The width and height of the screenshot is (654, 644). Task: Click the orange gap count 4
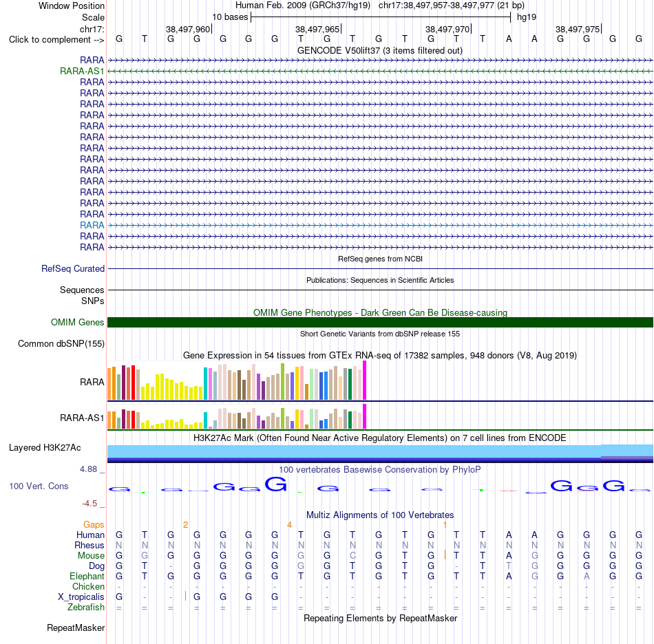pyautogui.click(x=289, y=524)
